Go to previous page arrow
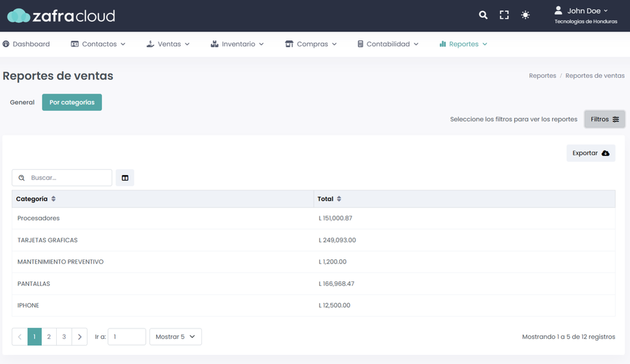Viewport: 630px width, 364px height. point(20,337)
